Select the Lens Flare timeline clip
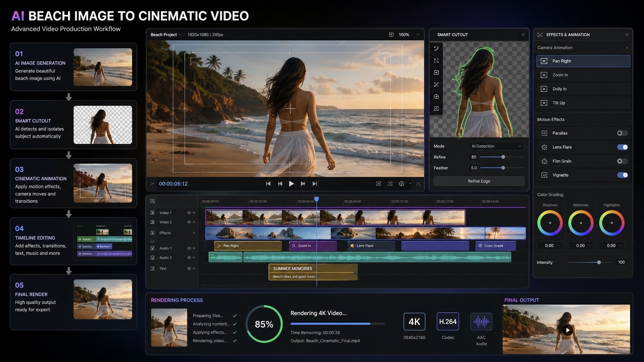Viewport: 644px width, 362px height. [x=371, y=246]
